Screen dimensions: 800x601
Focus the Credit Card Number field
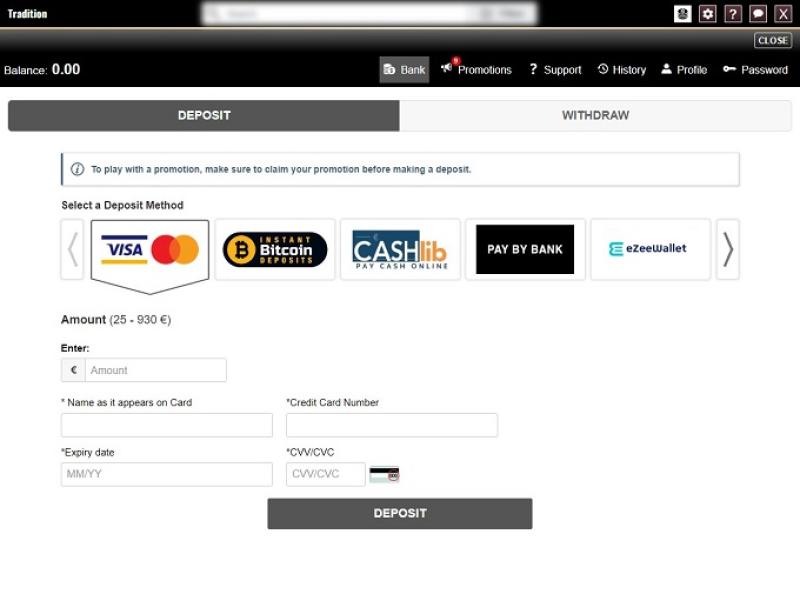pos(392,425)
